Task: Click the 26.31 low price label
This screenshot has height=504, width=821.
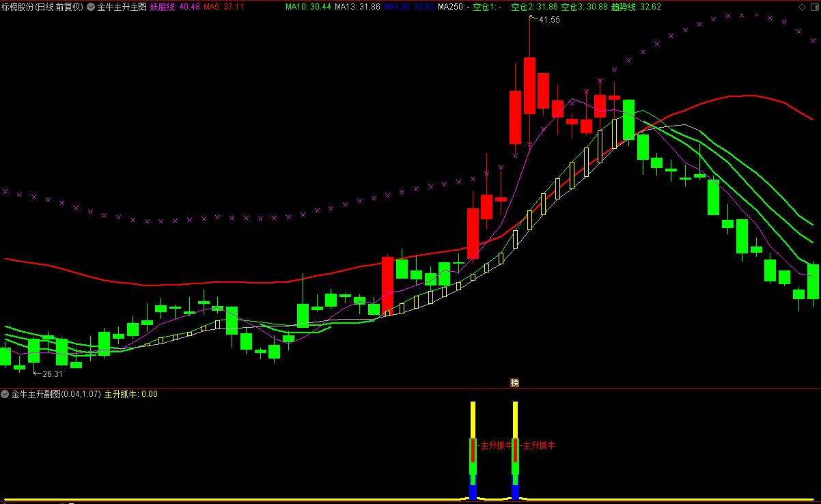Action: tap(52, 374)
